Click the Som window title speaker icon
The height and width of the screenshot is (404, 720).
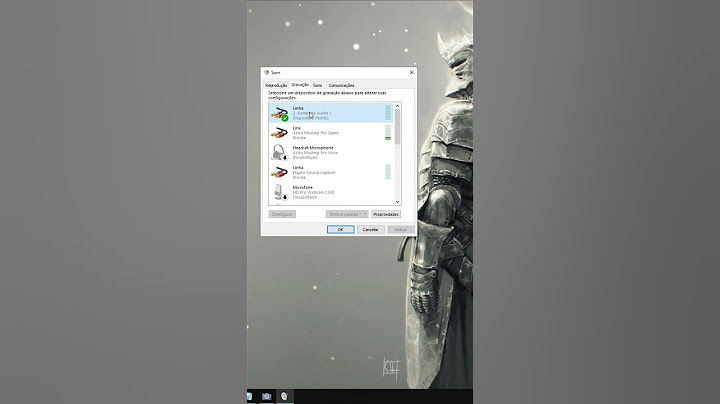(x=266, y=72)
